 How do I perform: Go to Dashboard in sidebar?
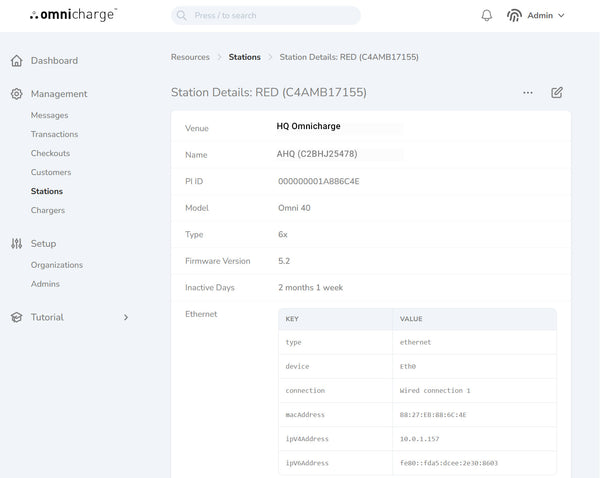pos(54,60)
